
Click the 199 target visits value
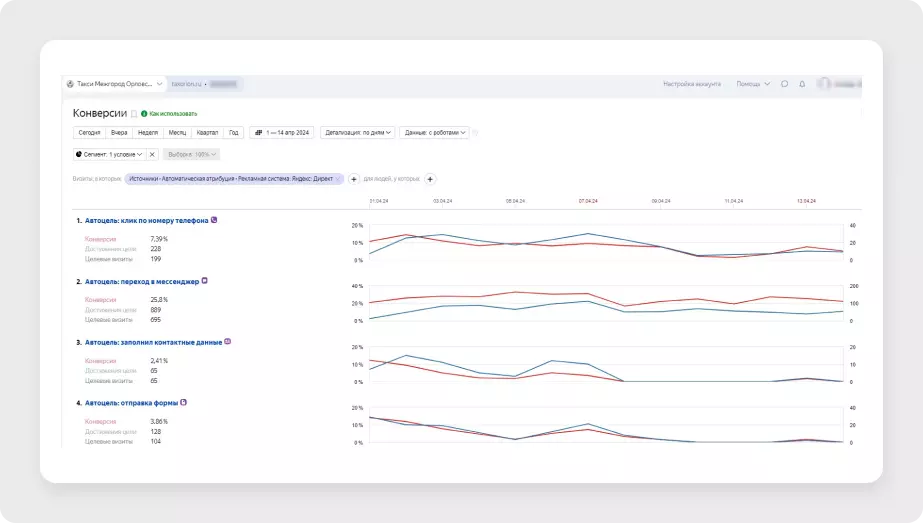[x=155, y=259]
